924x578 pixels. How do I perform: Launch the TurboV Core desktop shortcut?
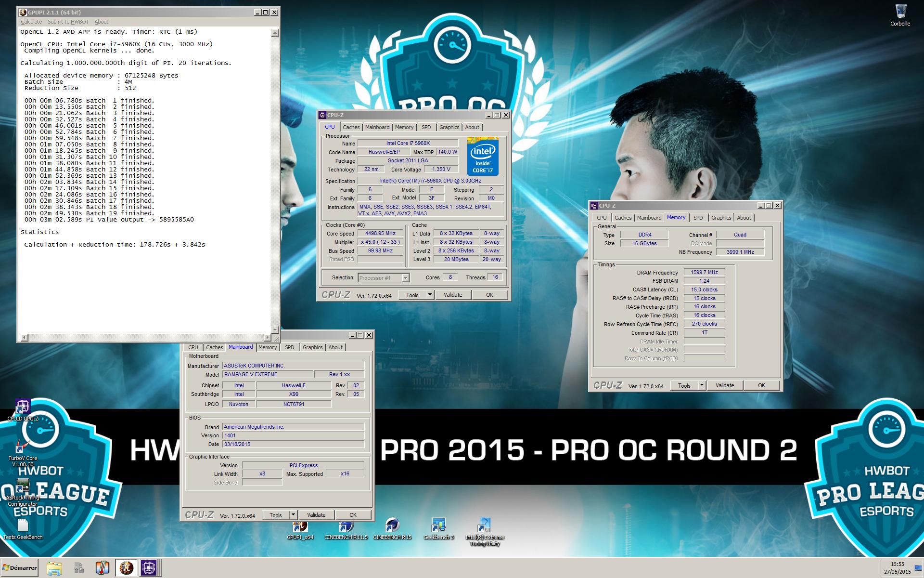[x=23, y=453]
